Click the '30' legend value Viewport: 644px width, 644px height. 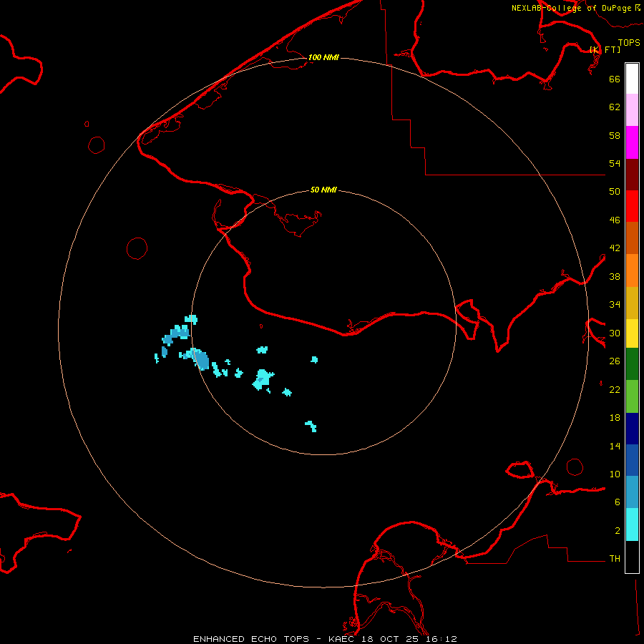point(615,333)
